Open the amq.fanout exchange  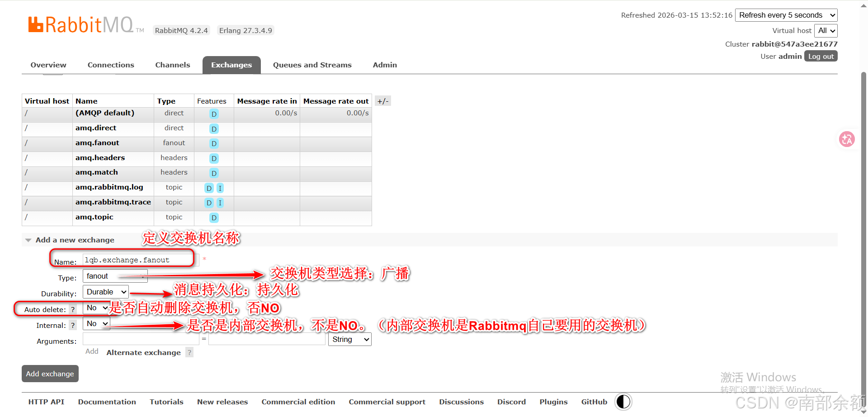point(97,143)
